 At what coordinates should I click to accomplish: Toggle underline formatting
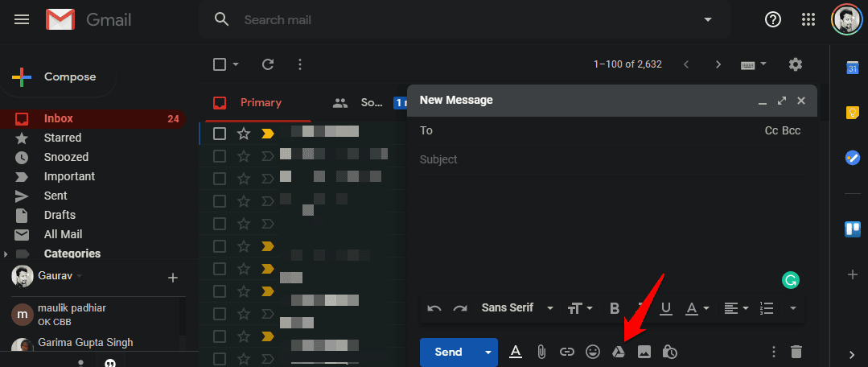[667, 308]
